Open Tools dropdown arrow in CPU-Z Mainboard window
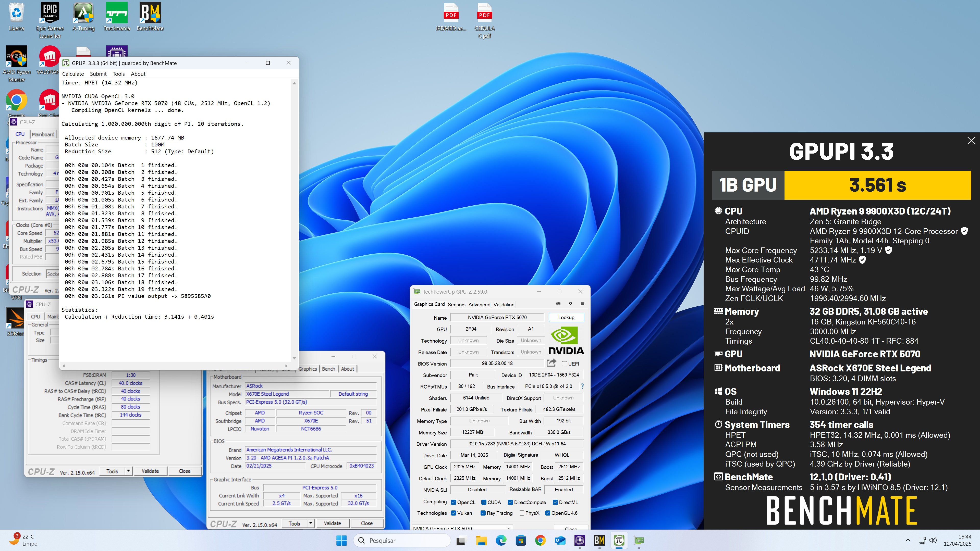The image size is (980, 551). click(311, 523)
